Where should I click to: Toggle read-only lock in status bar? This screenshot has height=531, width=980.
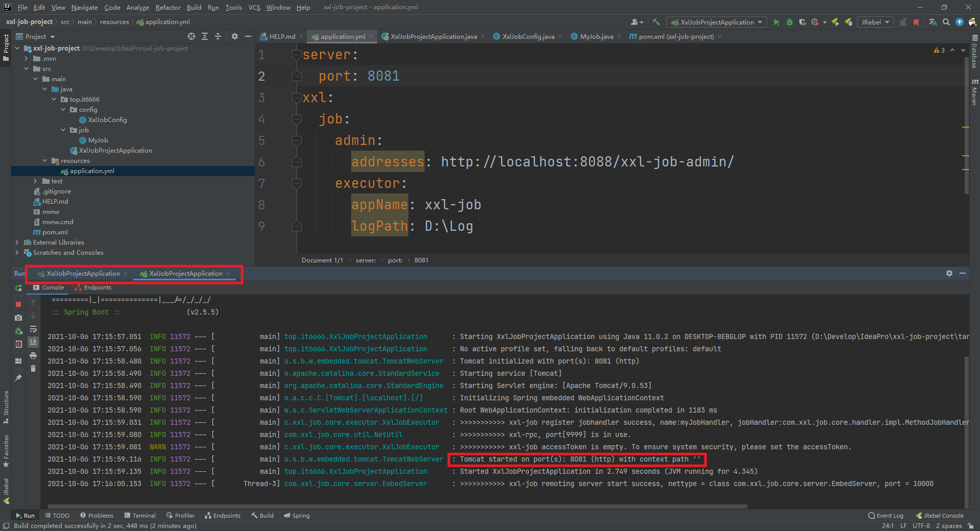(970, 526)
